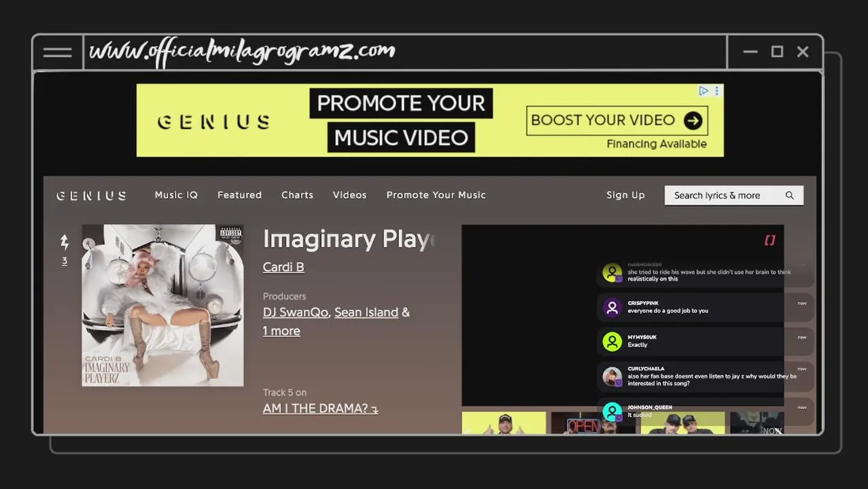Viewport: 868px width, 489px height.
Task: Click the CURLYCHAELA chat message about jay z
Action: click(704, 376)
